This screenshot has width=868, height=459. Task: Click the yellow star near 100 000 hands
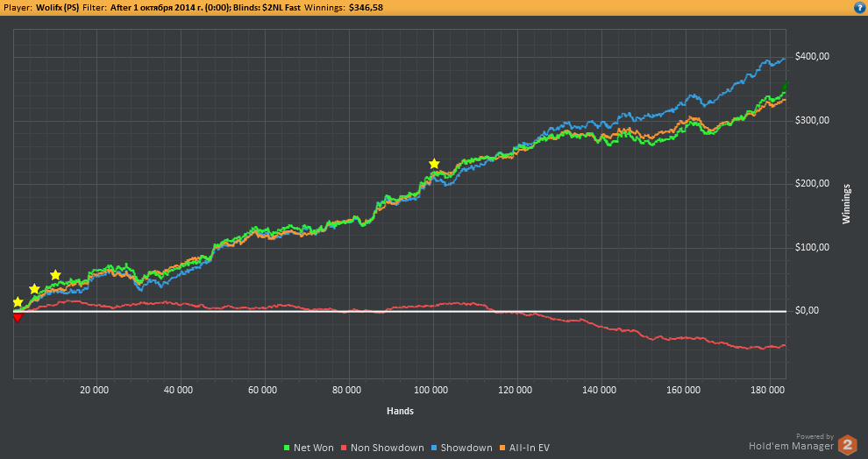pos(434,164)
